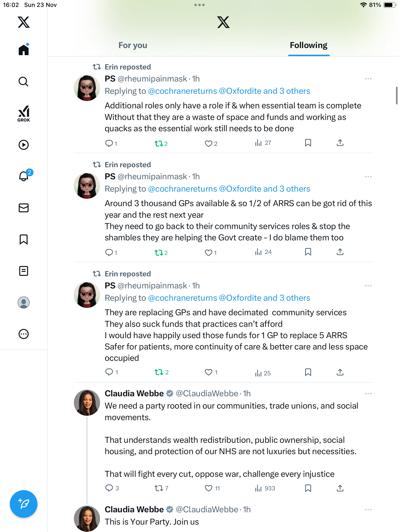
Task: Open more options on Claudia Webbe's first post
Action: [368, 394]
